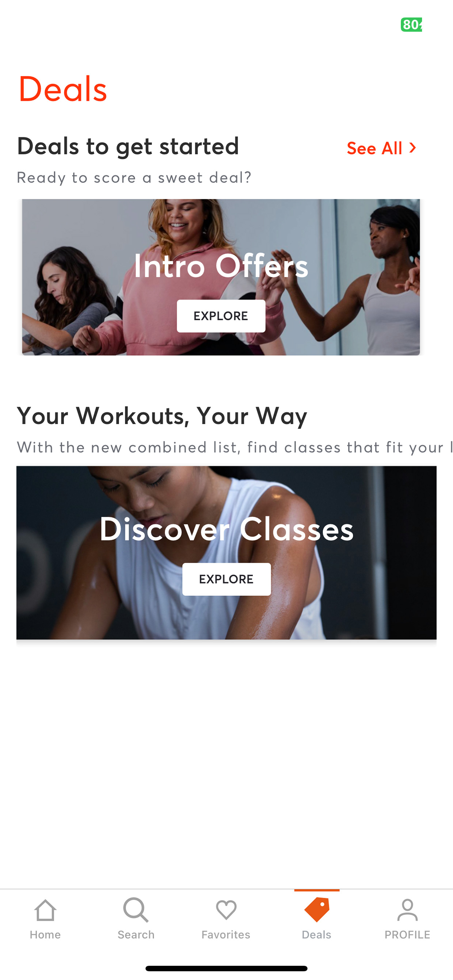
Task: Open Profile via the person icon
Action: [x=407, y=910]
